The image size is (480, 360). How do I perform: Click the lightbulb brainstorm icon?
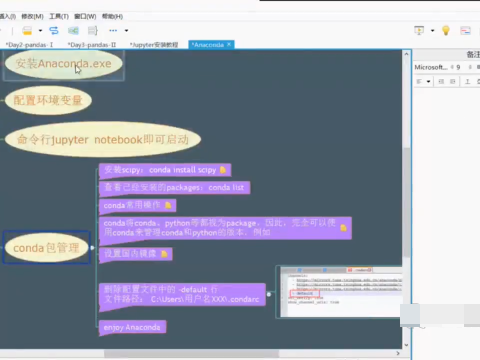click(446, 31)
